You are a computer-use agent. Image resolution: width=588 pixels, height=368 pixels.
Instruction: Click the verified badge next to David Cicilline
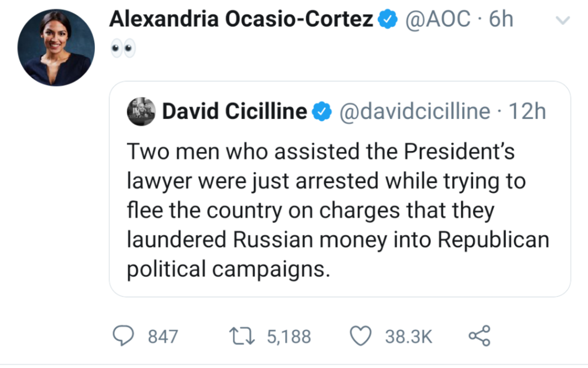pos(322,112)
